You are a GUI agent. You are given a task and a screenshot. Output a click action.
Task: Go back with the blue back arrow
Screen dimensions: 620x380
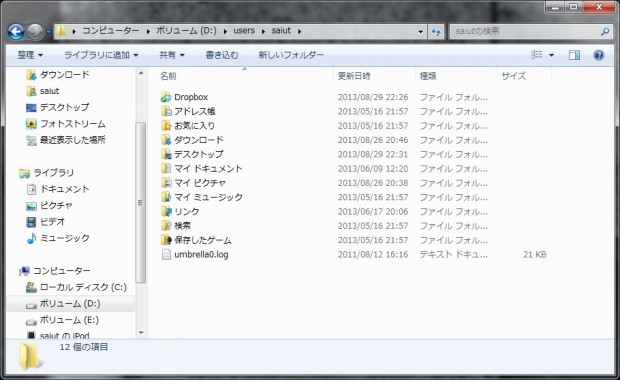coord(16,31)
